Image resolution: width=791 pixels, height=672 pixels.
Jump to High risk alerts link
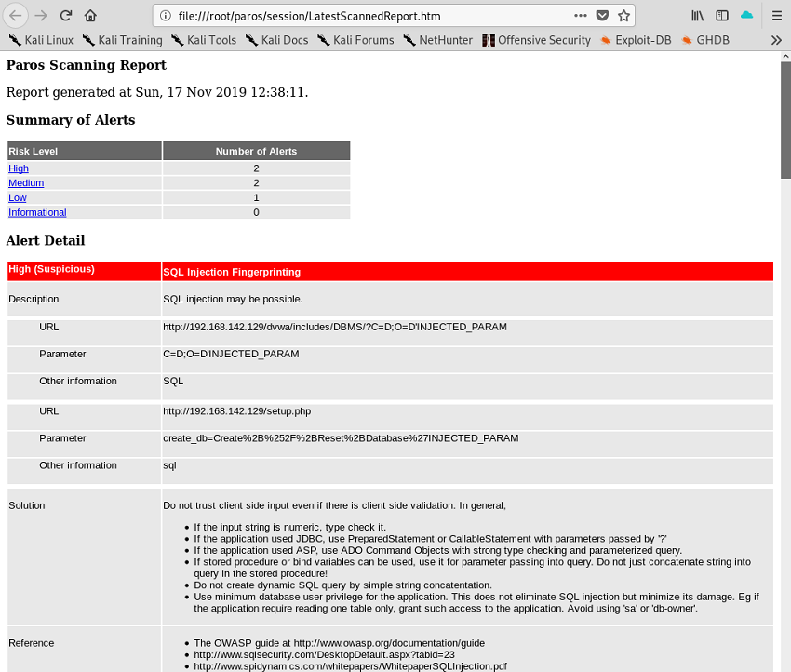click(19, 168)
